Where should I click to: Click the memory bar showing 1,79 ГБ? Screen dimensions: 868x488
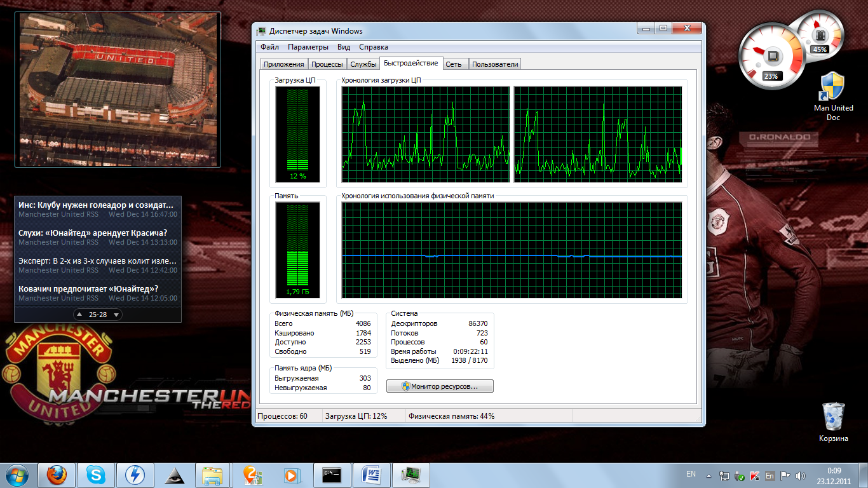tap(297, 250)
